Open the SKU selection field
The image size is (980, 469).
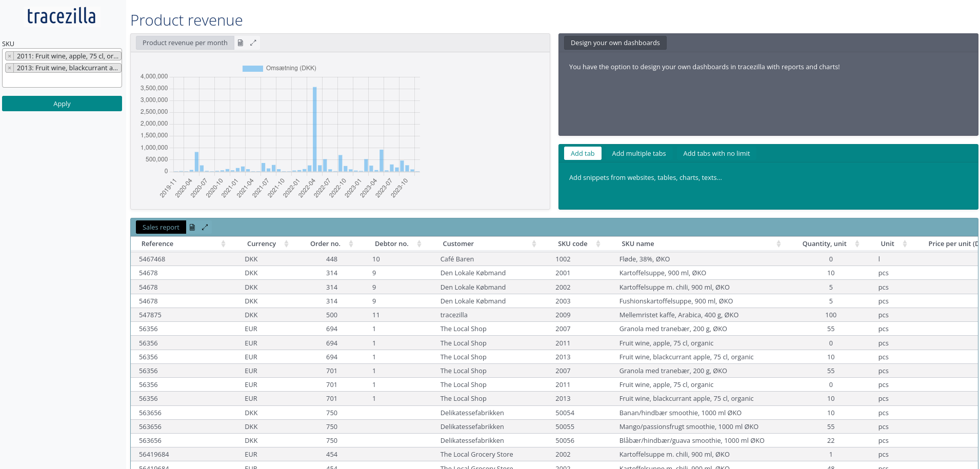[x=62, y=82]
